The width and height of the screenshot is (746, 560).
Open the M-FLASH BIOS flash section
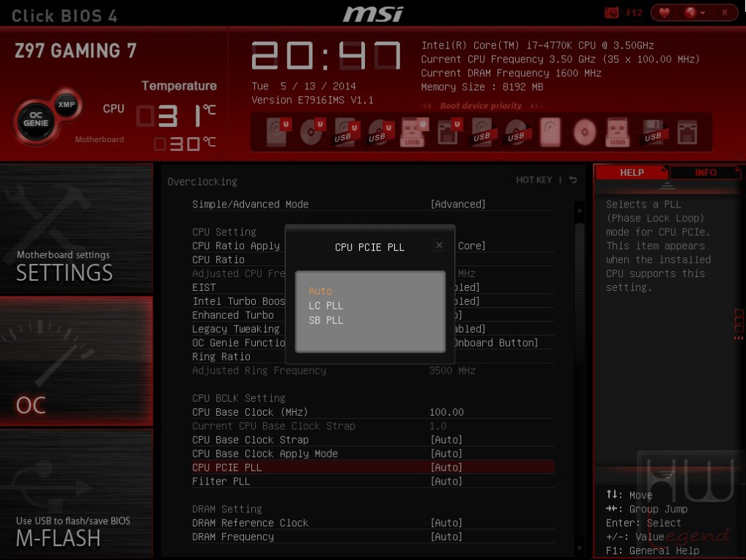click(x=76, y=493)
